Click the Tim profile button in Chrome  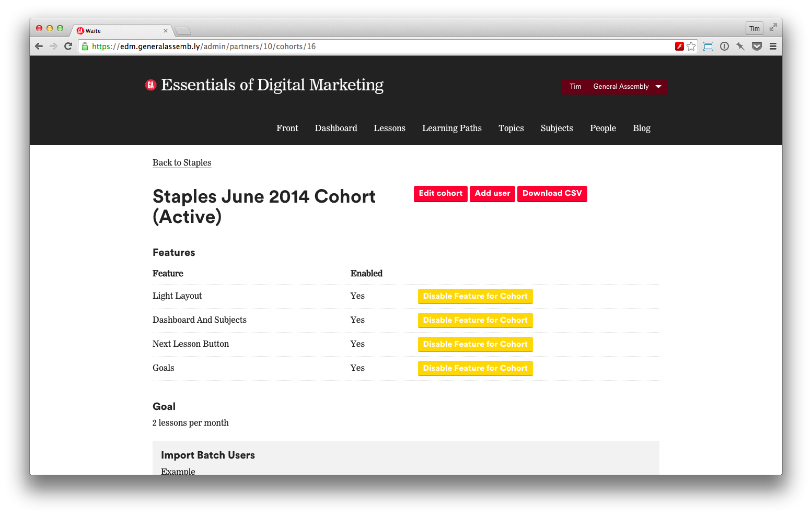[755, 28]
